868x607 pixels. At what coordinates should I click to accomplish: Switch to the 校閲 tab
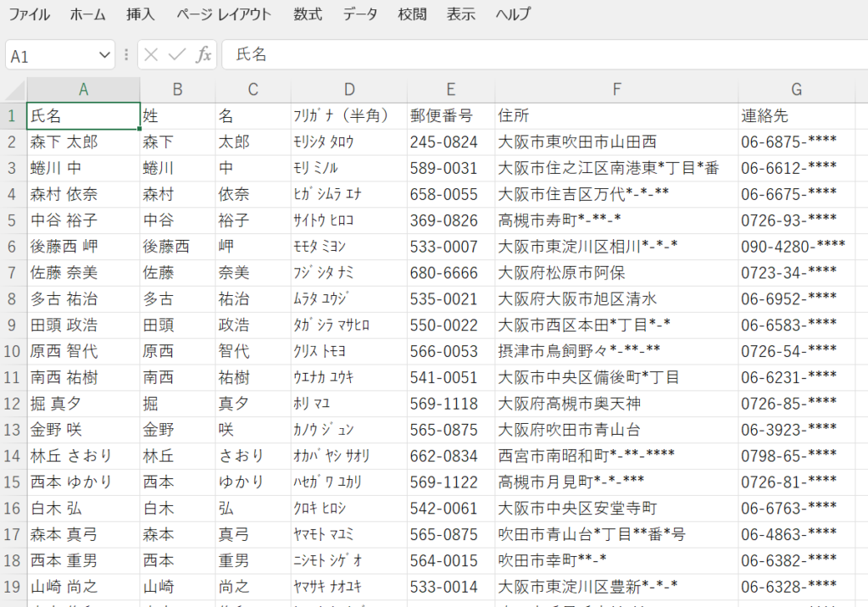tap(412, 14)
